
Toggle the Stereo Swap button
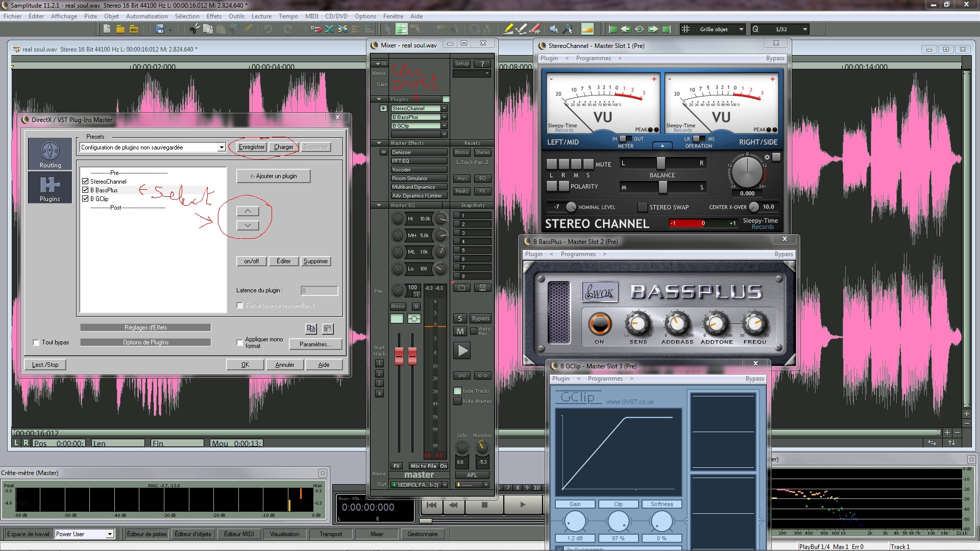pyautogui.click(x=643, y=207)
